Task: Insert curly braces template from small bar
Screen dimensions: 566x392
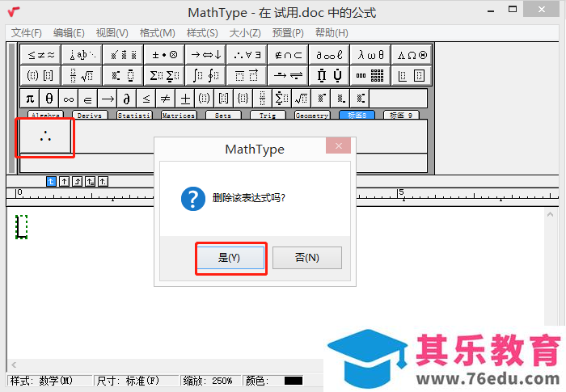Action: pyautogui.click(x=243, y=98)
